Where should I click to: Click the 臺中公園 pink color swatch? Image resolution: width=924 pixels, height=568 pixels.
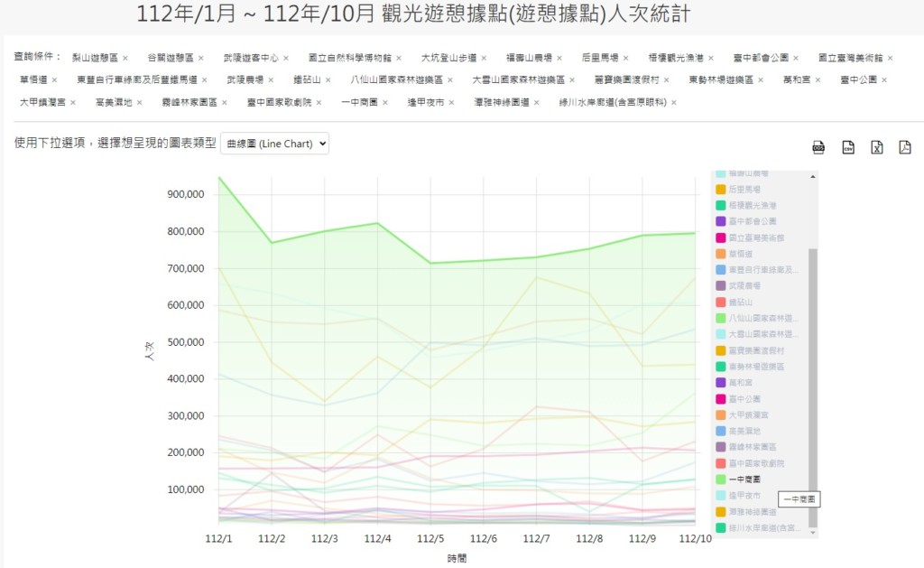(x=721, y=399)
